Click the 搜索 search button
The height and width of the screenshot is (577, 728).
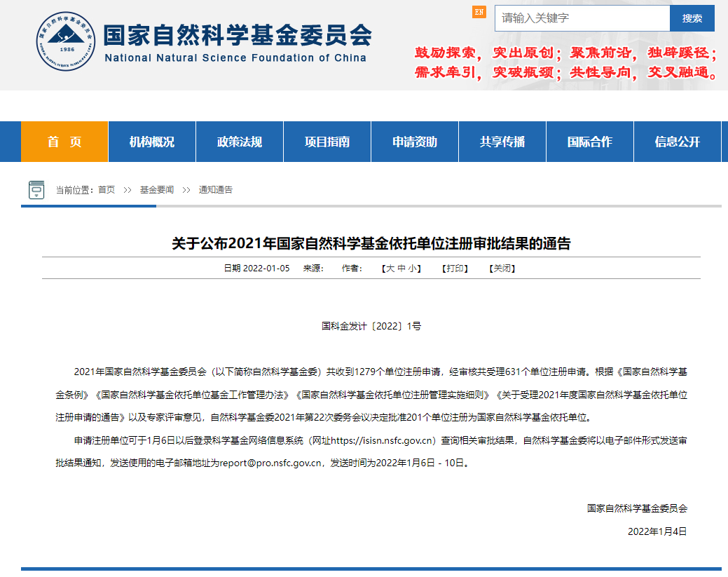pos(692,18)
